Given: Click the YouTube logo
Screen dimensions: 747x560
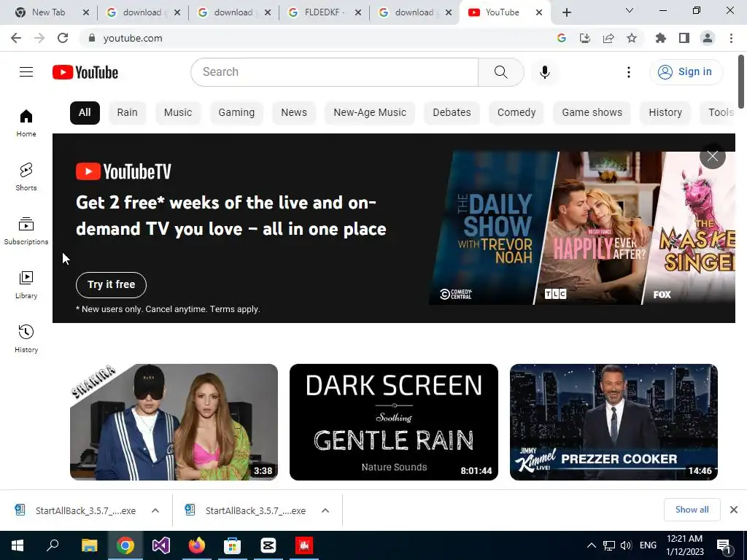Looking at the screenshot, I should (85, 72).
